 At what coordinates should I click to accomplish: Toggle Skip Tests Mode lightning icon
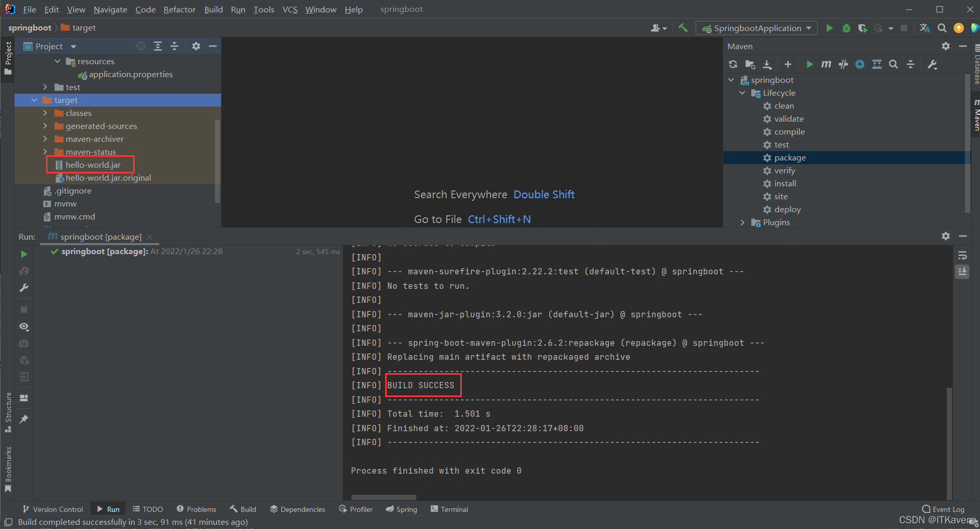coord(860,64)
